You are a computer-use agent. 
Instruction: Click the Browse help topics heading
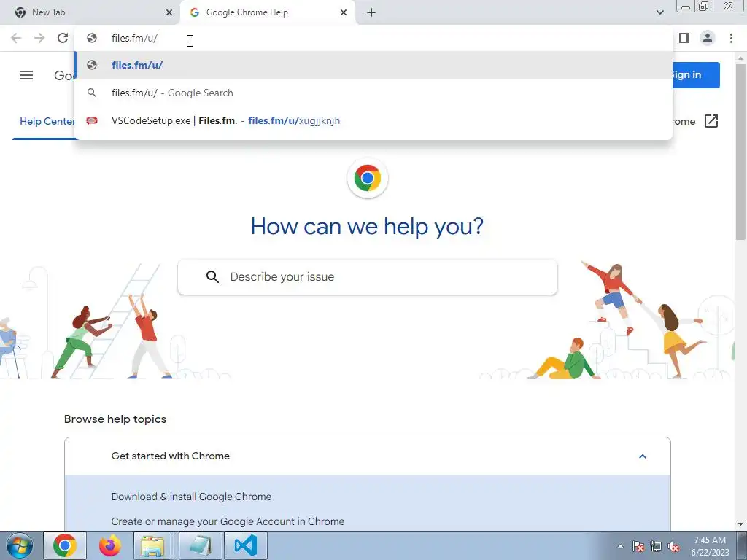coord(115,419)
